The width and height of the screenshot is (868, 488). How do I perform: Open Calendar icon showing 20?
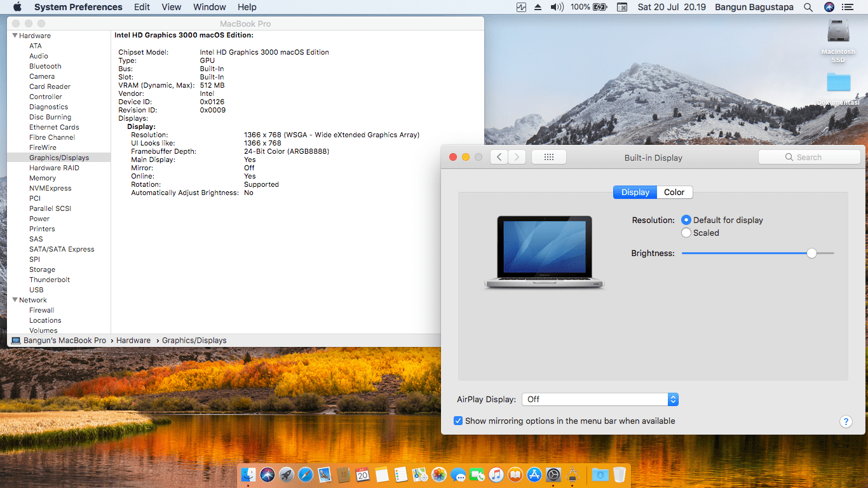point(363,474)
